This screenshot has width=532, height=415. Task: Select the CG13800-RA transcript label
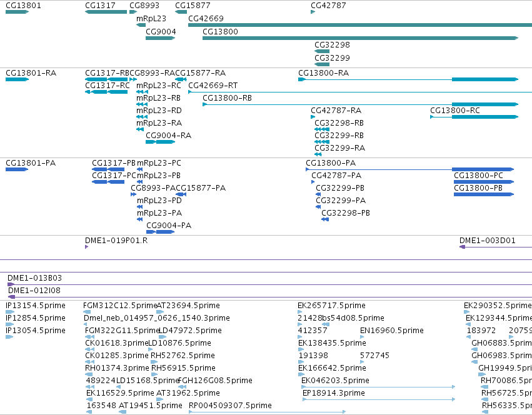(x=324, y=73)
